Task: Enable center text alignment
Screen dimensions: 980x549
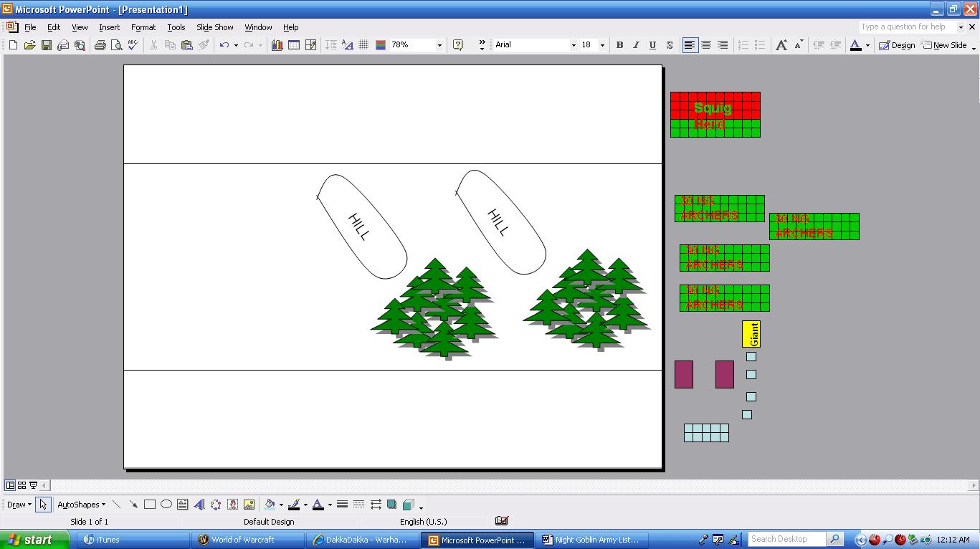Action: point(706,45)
